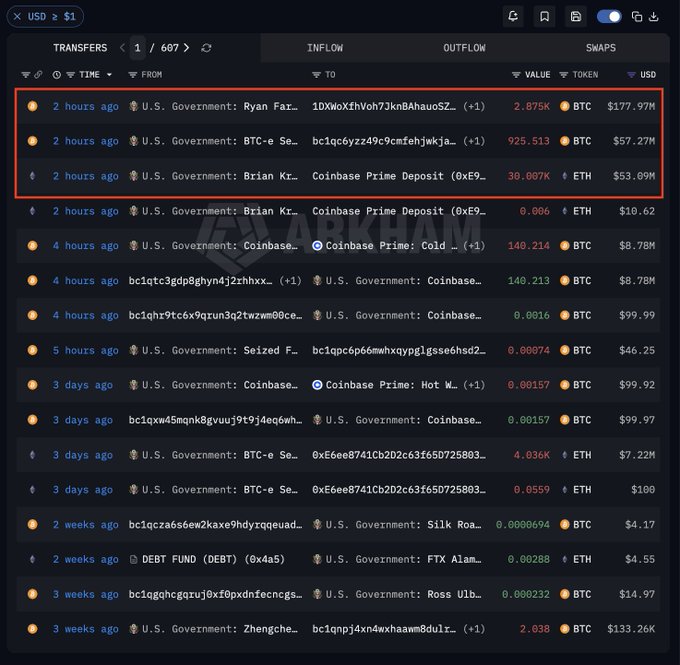
Task: Click the Bitcoin chain icon in $177.97M row
Action: [x=32, y=106]
